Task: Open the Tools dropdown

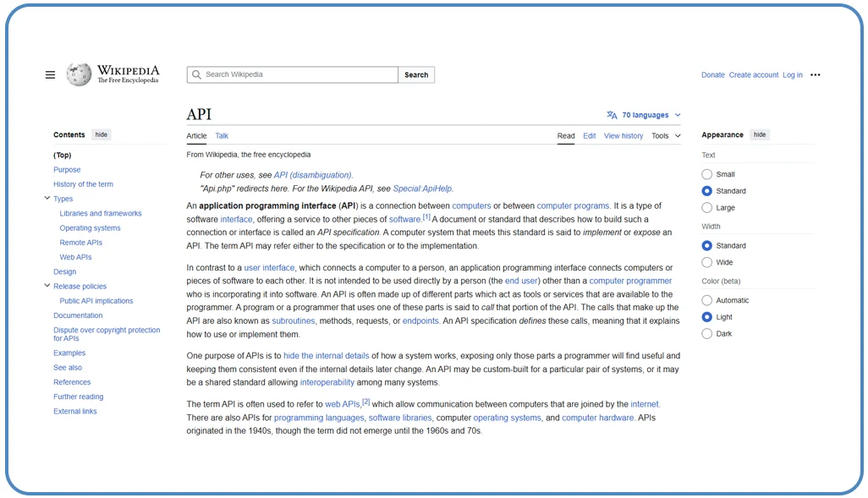Action: pyautogui.click(x=666, y=135)
